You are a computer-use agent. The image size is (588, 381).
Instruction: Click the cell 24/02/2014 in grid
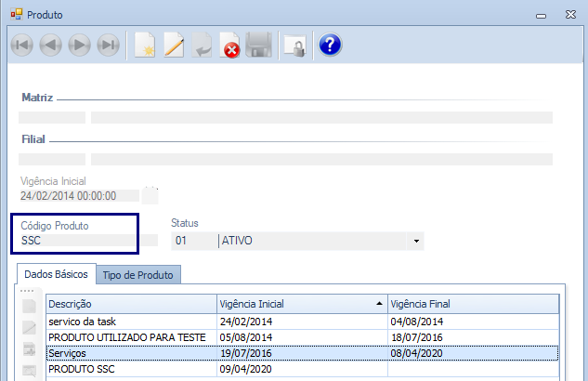302,322
